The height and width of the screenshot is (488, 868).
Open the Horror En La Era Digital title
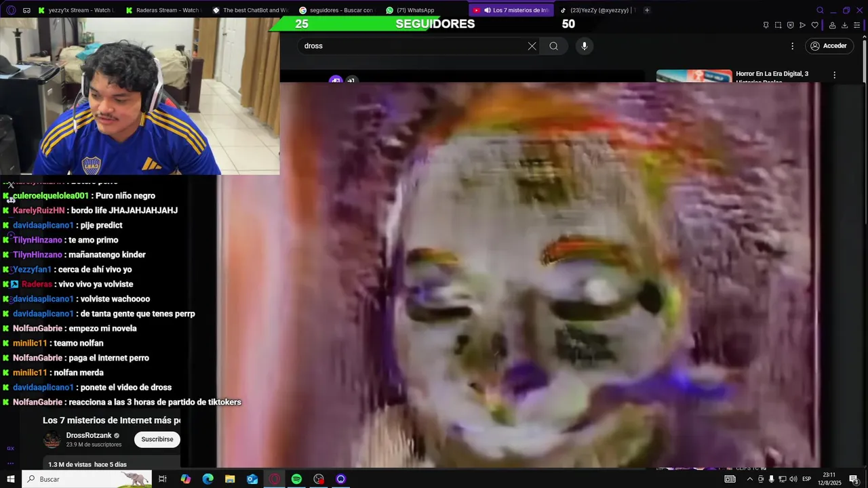pos(772,77)
